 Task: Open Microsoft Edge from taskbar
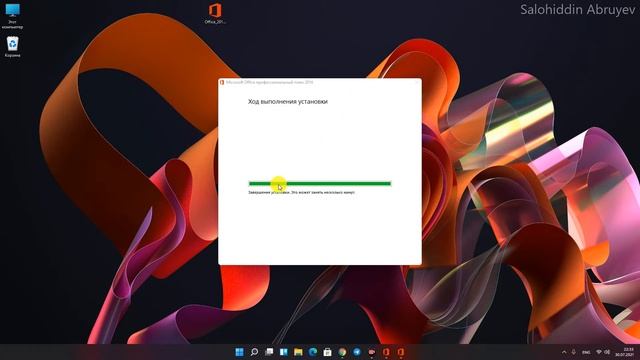pos(313,352)
